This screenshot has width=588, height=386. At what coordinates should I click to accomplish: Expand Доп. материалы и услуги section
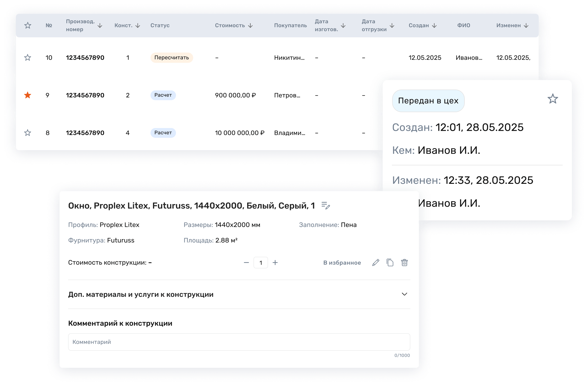pos(404,294)
